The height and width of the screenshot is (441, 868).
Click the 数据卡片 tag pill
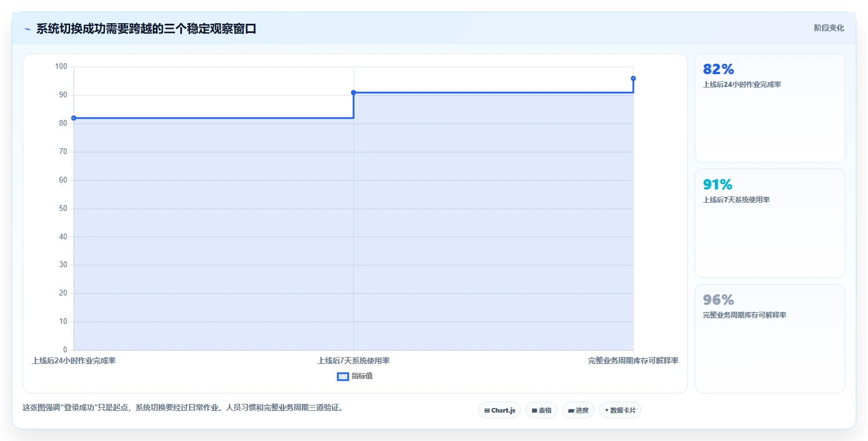[x=620, y=410]
